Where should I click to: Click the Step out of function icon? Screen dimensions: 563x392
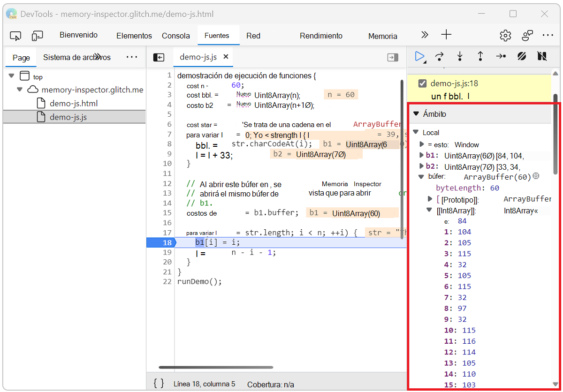[x=480, y=57]
